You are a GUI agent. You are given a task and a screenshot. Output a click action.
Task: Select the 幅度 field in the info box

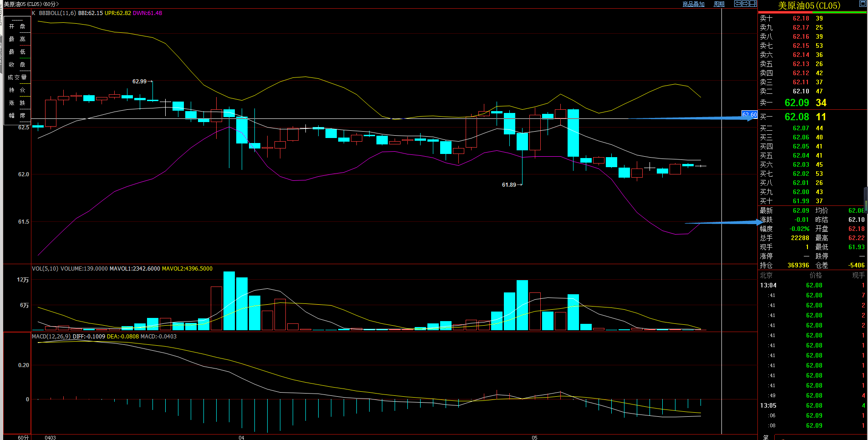[x=17, y=116]
